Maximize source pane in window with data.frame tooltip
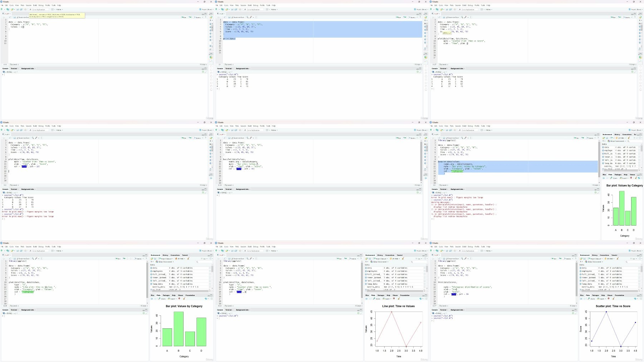This screenshot has height=362, width=644. tap(205, 14)
